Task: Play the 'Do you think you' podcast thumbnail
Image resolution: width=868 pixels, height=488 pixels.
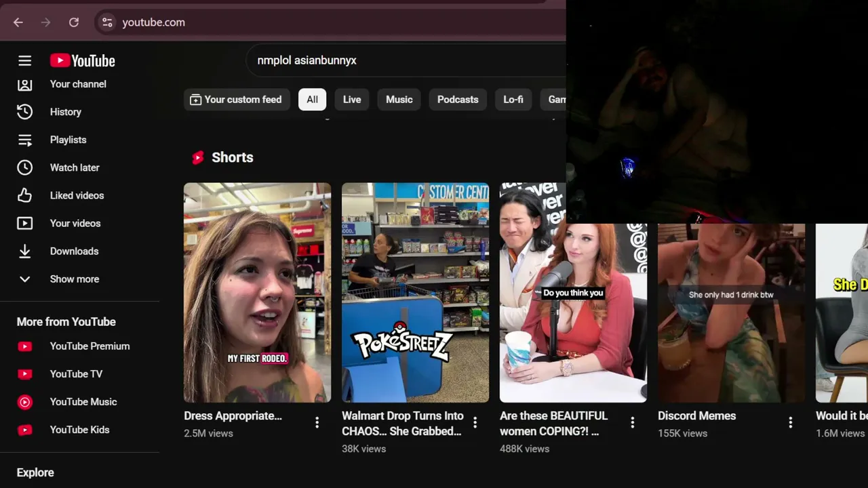Action: pyautogui.click(x=574, y=293)
